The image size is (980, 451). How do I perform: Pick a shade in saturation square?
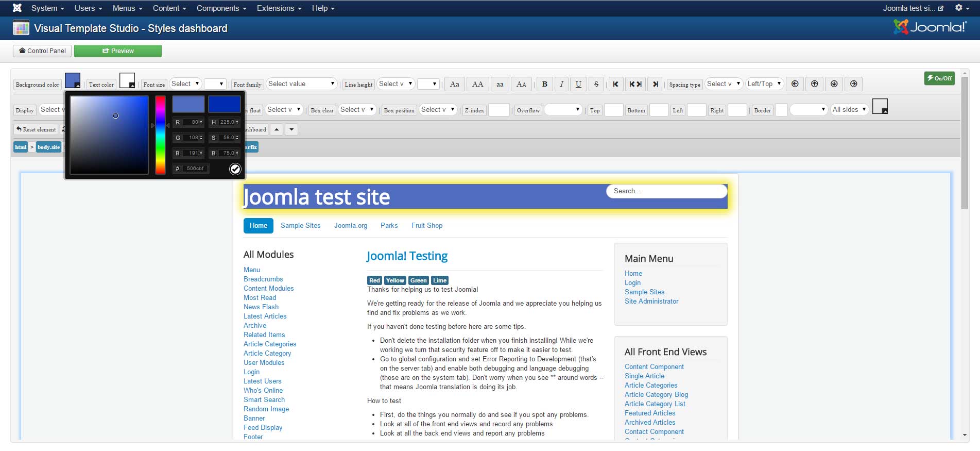pos(109,135)
